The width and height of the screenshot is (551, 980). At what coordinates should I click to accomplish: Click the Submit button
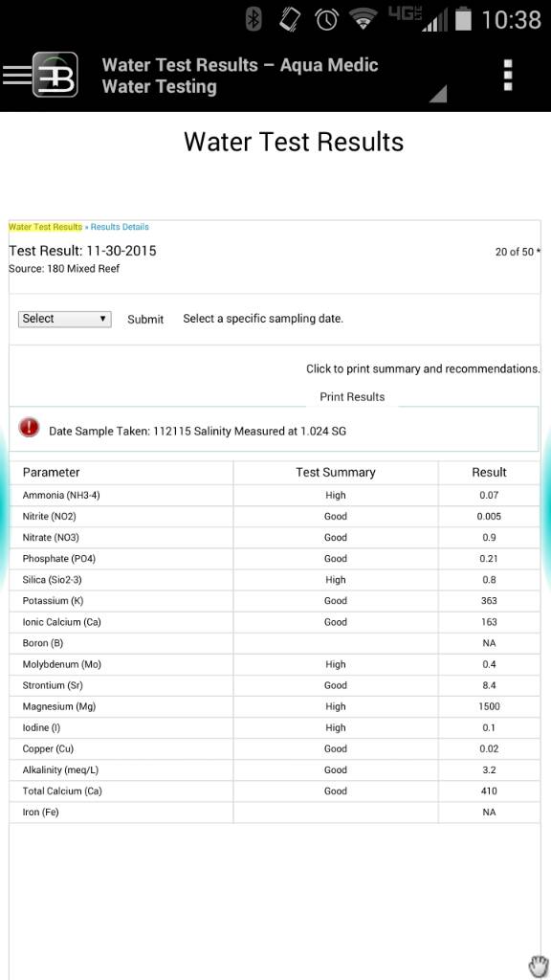pyautogui.click(x=145, y=320)
